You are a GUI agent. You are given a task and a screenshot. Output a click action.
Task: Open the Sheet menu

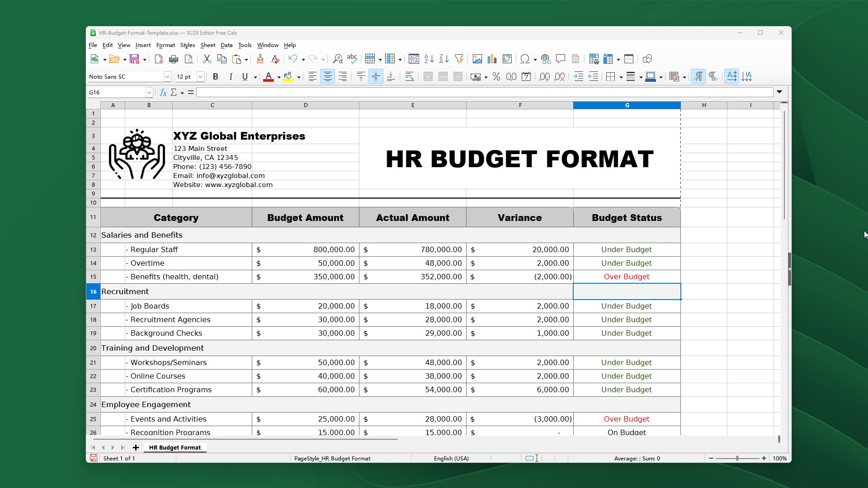208,45
